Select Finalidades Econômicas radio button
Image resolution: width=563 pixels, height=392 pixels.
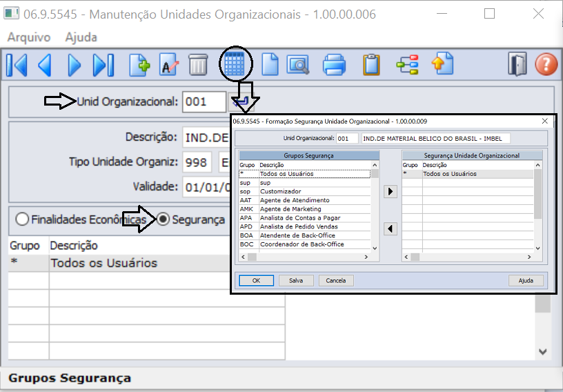pyautogui.click(x=22, y=219)
